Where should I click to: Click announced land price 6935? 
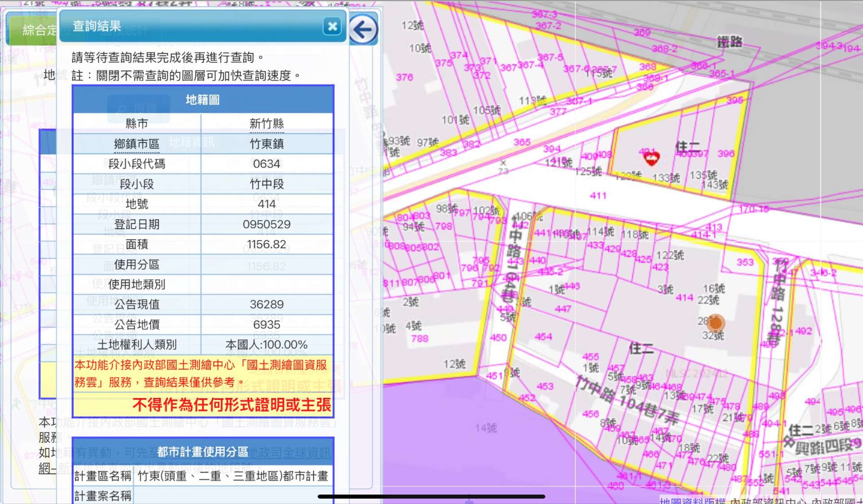point(267,325)
